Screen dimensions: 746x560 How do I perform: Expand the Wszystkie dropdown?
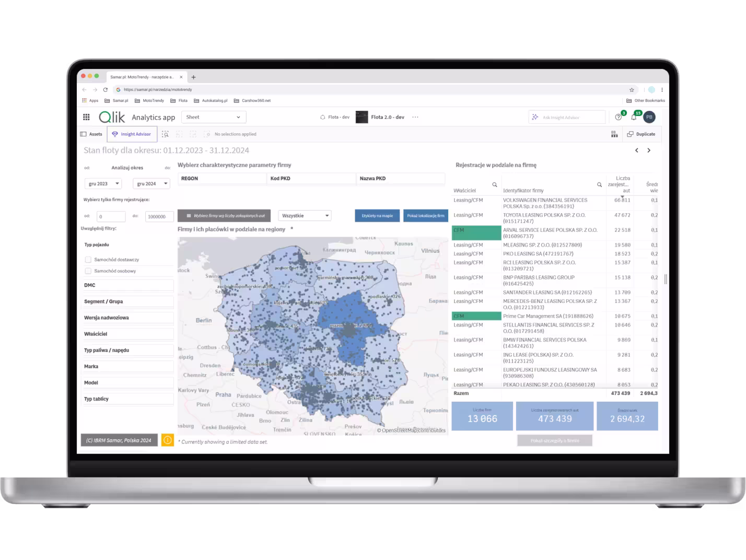[x=305, y=216]
